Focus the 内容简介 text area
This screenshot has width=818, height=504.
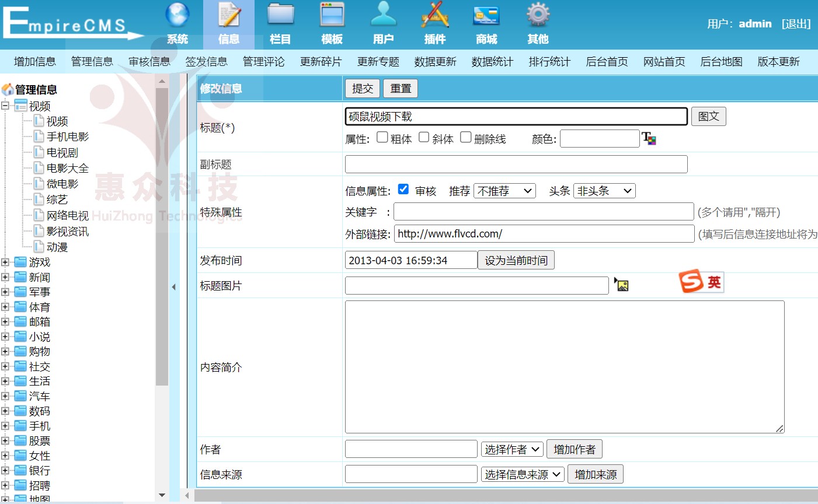point(565,367)
